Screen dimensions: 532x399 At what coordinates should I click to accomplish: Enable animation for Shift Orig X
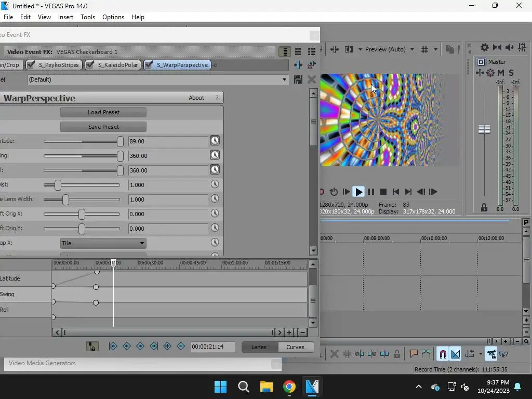coord(215,214)
